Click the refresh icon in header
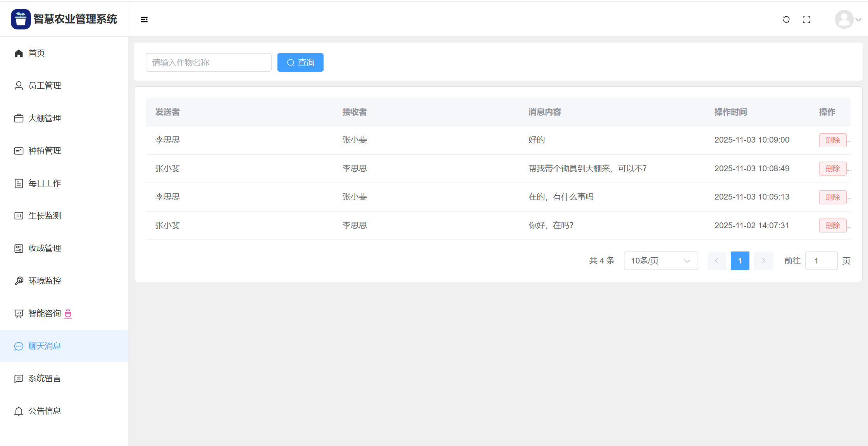868x446 pixels. pos(786,19)
